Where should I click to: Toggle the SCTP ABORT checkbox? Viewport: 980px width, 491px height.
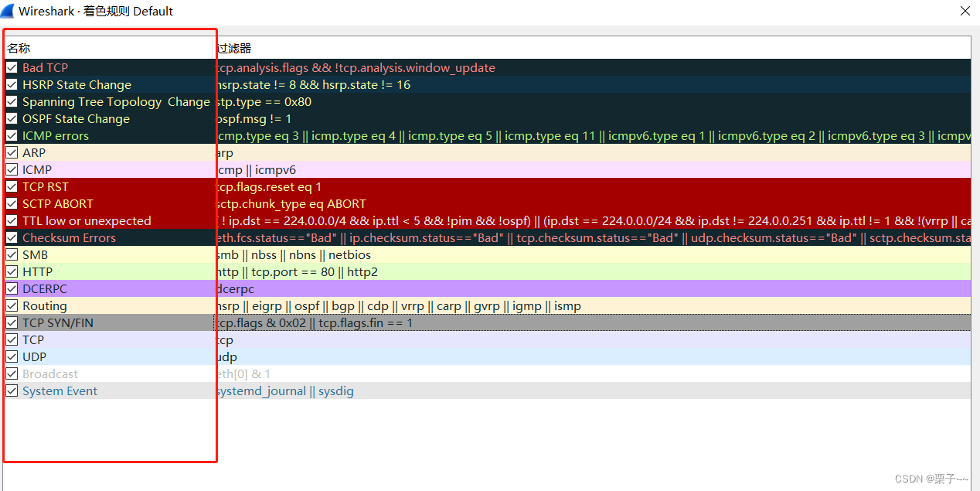tap(12, 204)
